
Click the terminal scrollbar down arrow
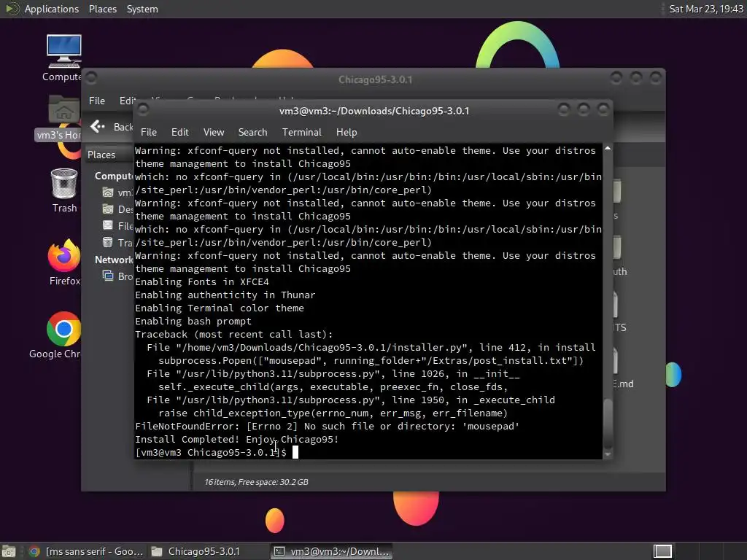tap(608, 454)
